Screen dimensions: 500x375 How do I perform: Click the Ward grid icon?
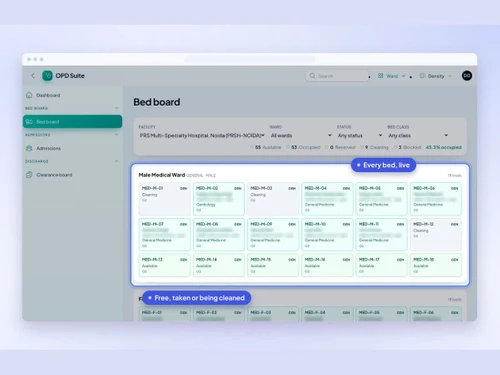click(380, 76)
